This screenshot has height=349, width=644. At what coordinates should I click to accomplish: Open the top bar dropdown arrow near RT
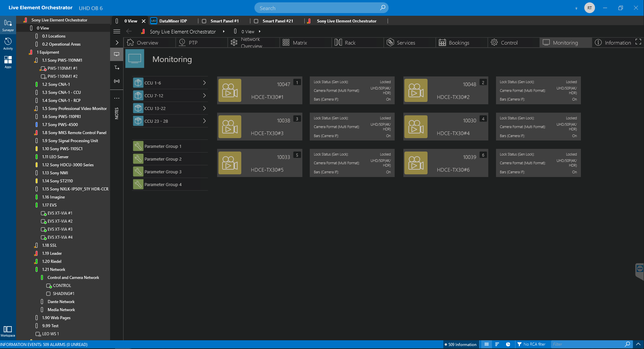576,8
